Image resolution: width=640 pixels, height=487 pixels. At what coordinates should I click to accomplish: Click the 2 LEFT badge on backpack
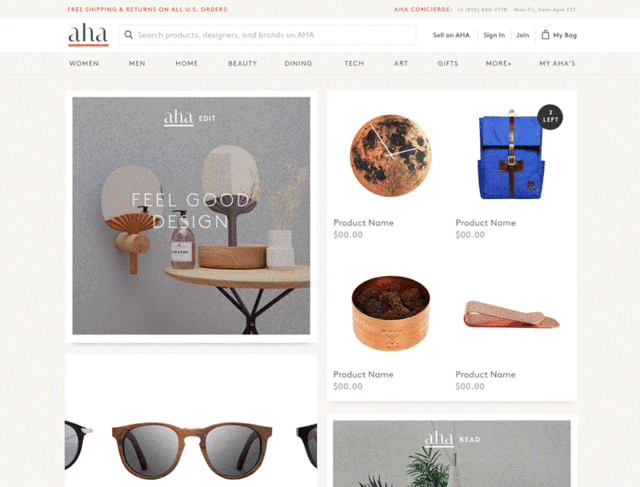coord(550,117)
